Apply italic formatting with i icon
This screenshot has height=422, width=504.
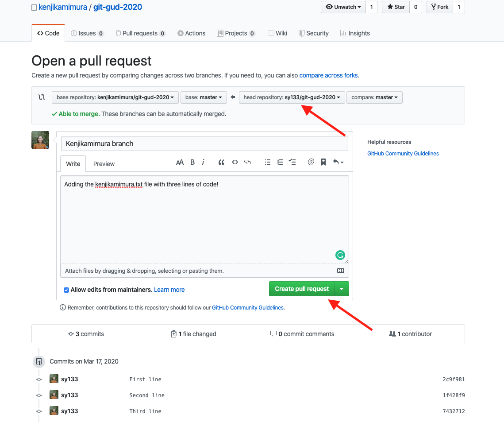click(203, 162)
